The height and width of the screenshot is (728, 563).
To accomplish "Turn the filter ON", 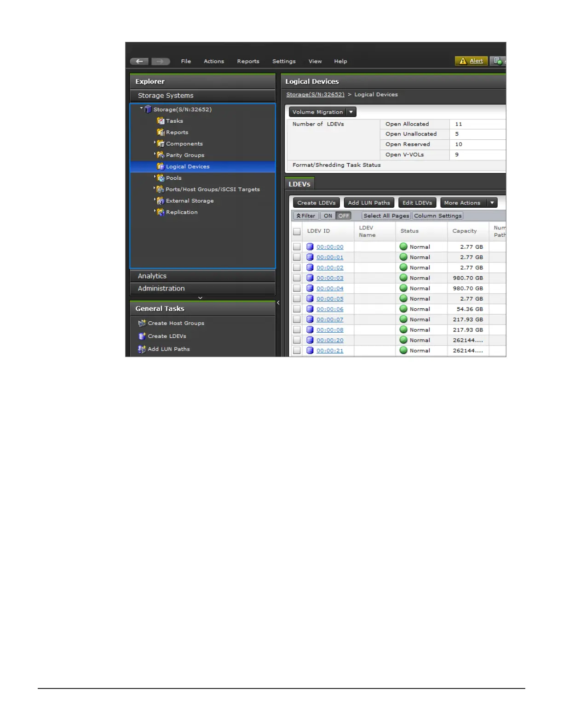I will tap(328, 216).
